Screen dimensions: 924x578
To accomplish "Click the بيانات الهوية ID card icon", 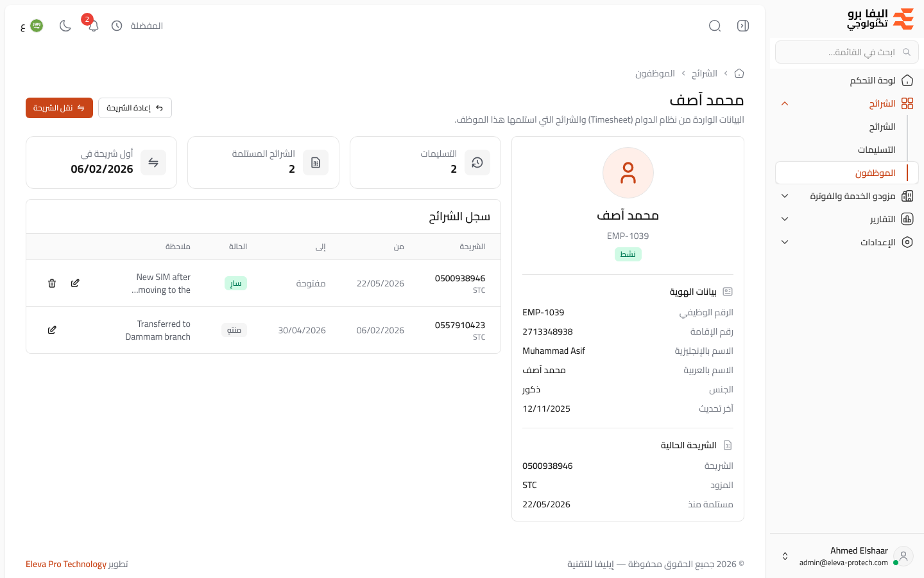I will click(x=728, y=292).
